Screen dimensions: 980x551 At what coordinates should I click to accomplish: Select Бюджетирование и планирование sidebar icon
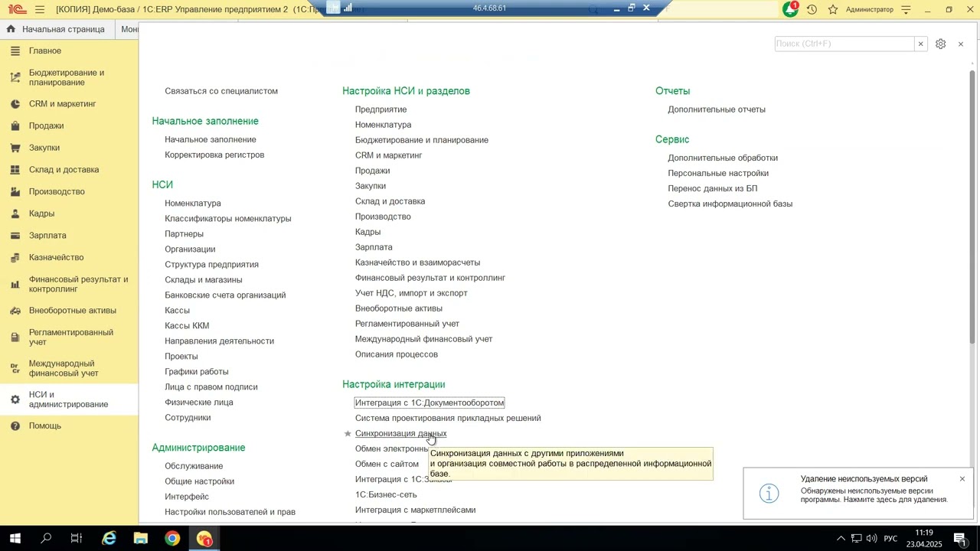(15, 77)
